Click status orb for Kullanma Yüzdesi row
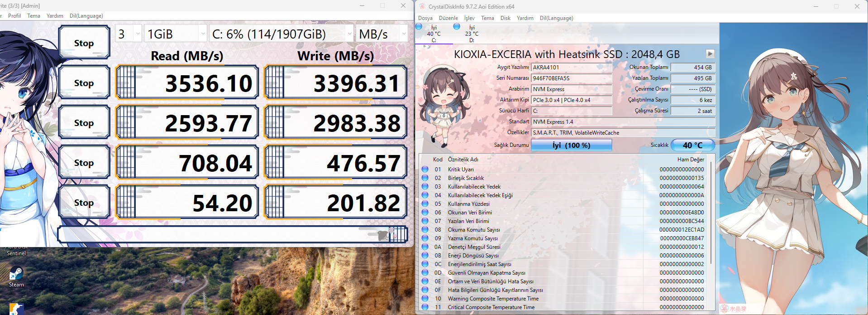The width and height of the screenshot is (868, 315). [x=425, y=204]
